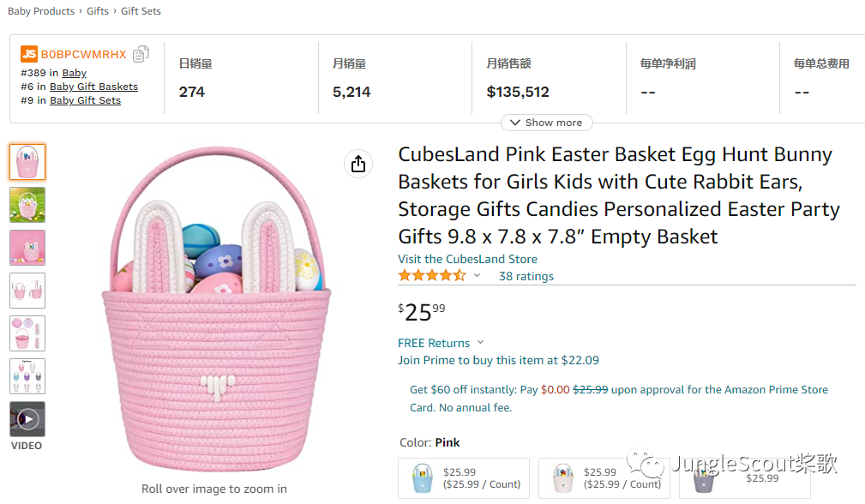
Task: Expand the Show more panel
Action: [546, 123]
